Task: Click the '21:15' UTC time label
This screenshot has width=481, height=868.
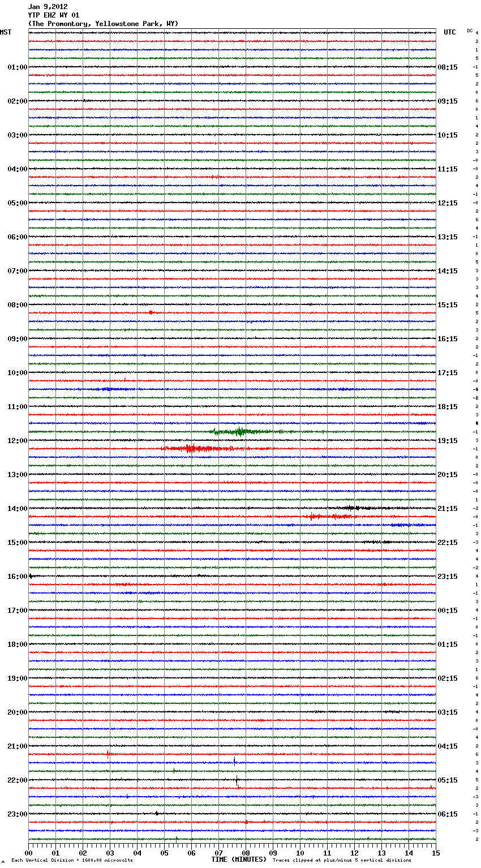Action: 448,509
